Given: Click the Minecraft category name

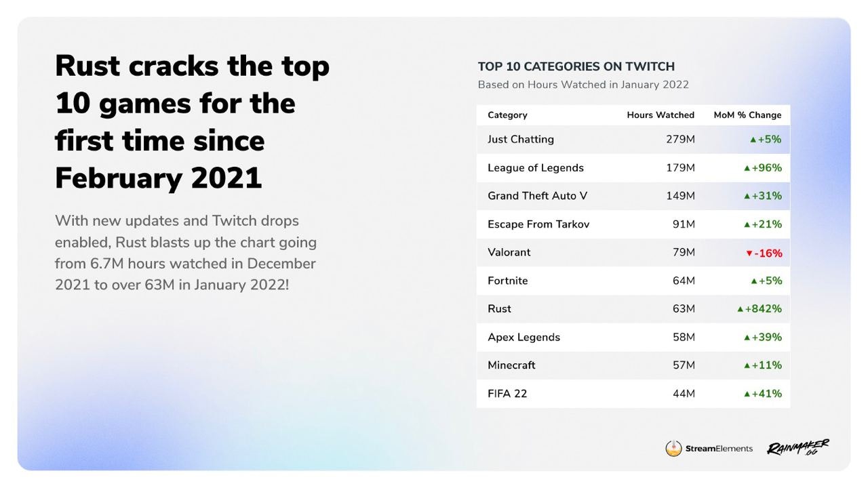Looking at the screenshot, I should pyautogui.click(x=511, y=365).
